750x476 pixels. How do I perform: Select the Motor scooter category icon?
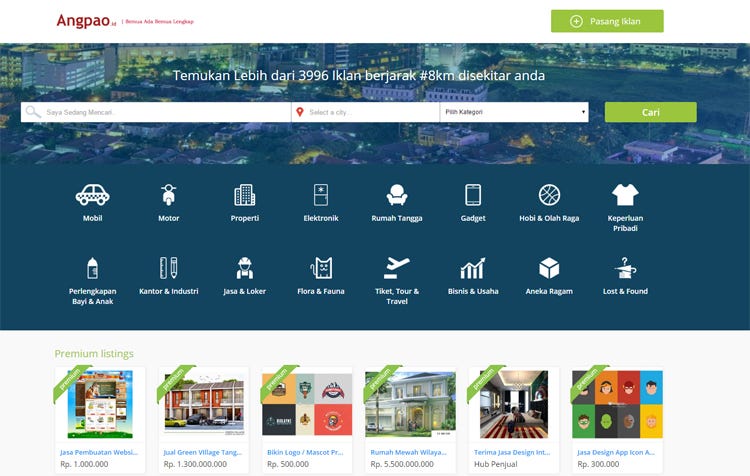168,195
